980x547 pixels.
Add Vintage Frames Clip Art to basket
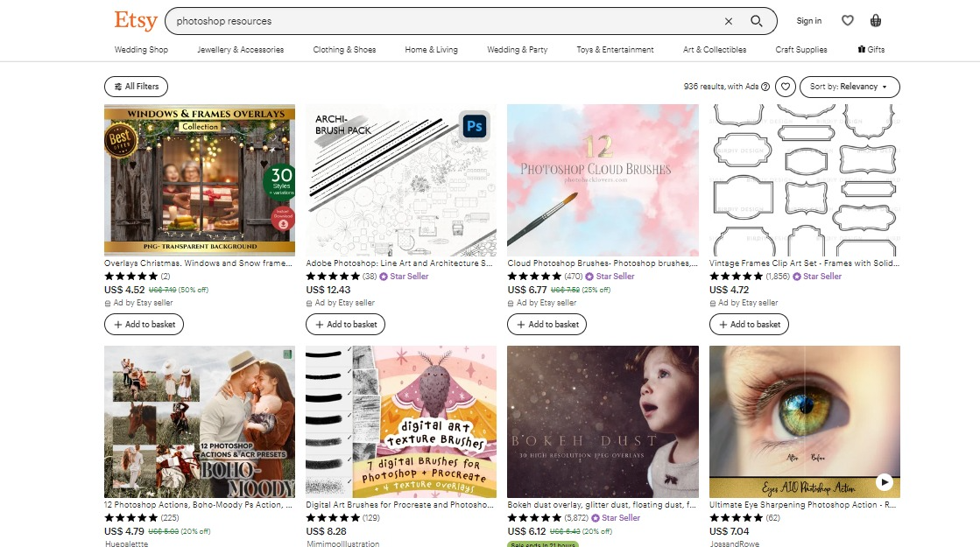tap(750, 324)
